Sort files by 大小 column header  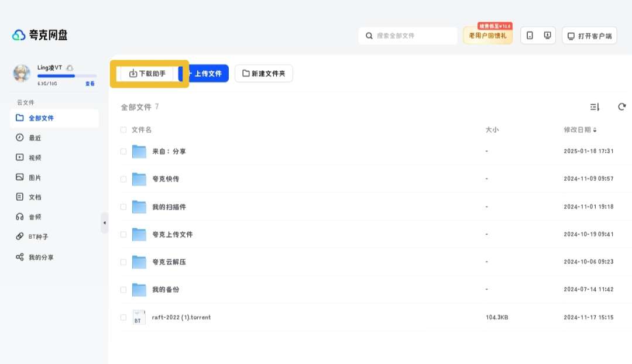[492, 130]
